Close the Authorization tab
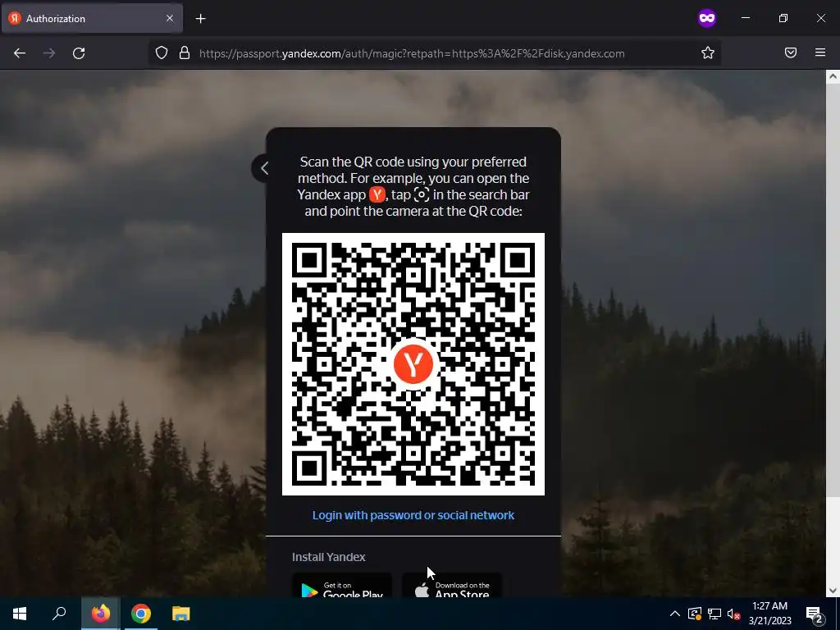The height and width of the screenshot is (630, 840). pos(169,18)
